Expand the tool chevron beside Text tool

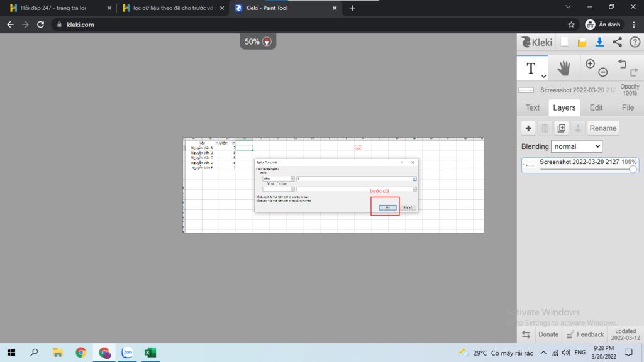(x=543, y=76)
